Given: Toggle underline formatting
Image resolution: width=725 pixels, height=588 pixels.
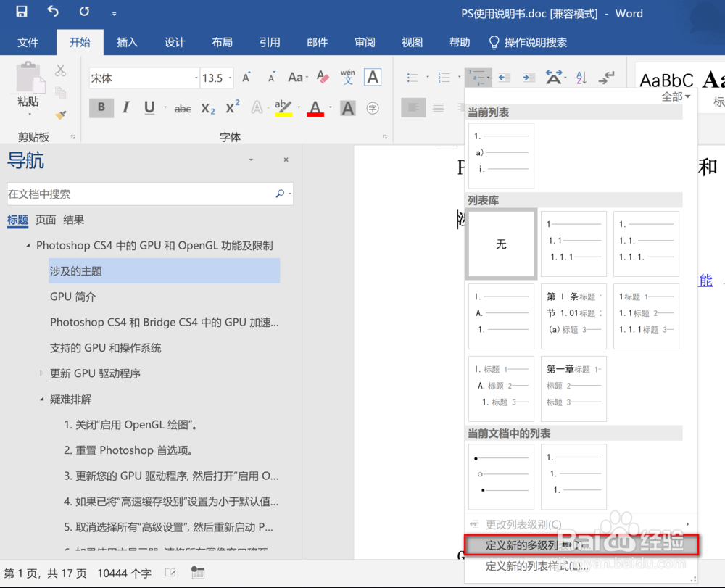Looking at the screenshot, I should (x=149, y=108).
